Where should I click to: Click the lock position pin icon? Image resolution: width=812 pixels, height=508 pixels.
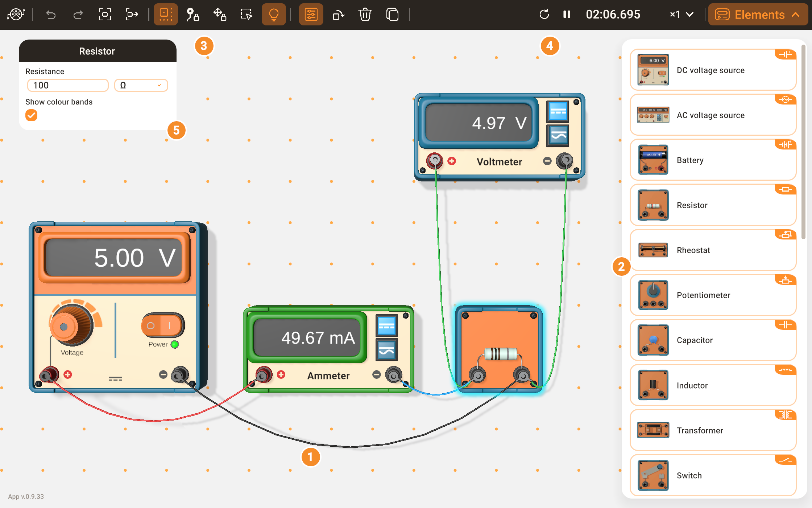[192, 15]
